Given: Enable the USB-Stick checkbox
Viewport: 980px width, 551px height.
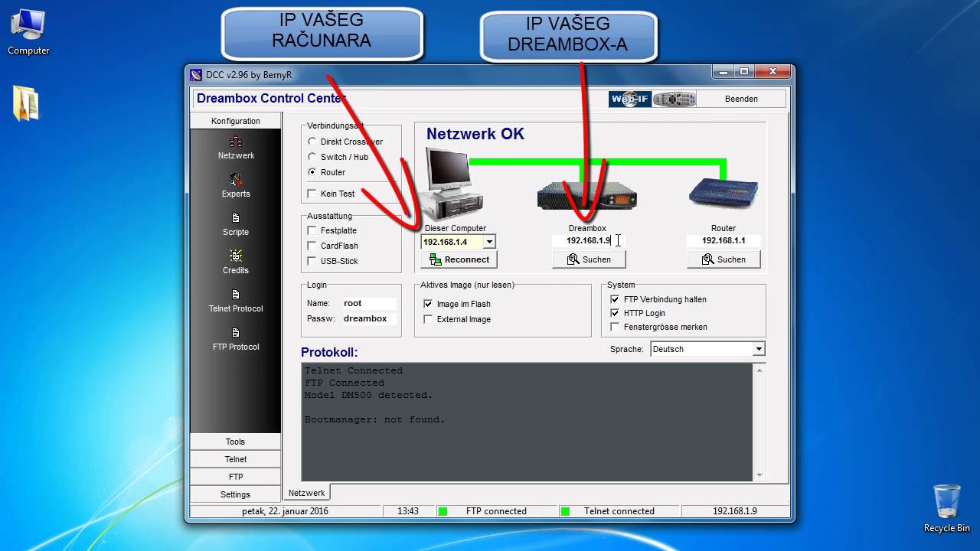Looking at the screenshot, I should [312, 261].
